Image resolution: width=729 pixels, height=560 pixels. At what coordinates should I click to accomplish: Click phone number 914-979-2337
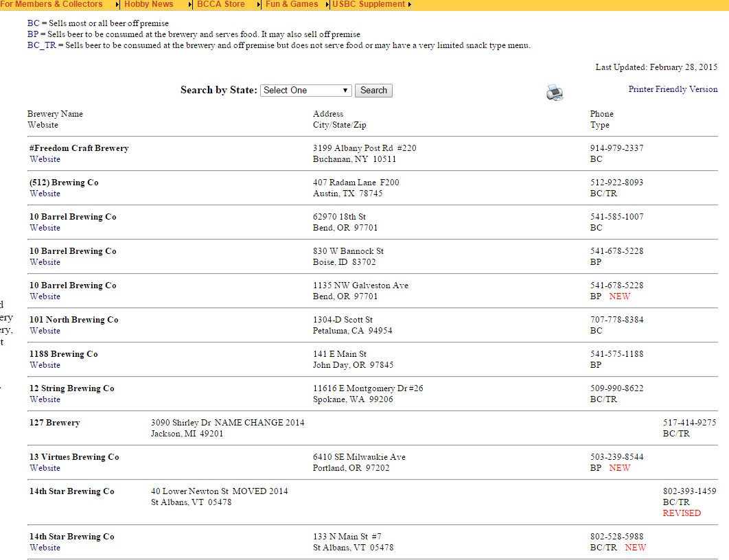[617, 148]
